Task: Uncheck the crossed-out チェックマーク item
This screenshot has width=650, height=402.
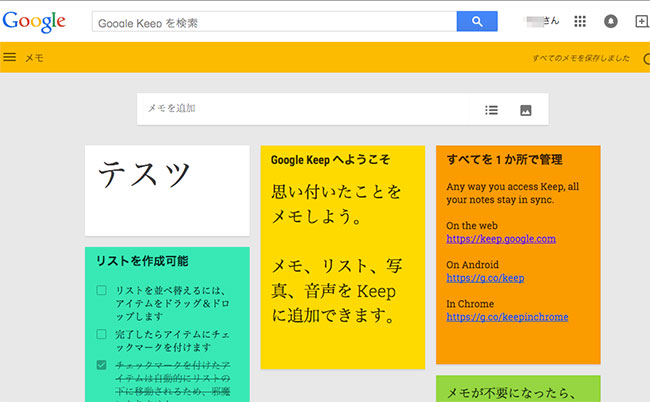Action: coord(102,365)
